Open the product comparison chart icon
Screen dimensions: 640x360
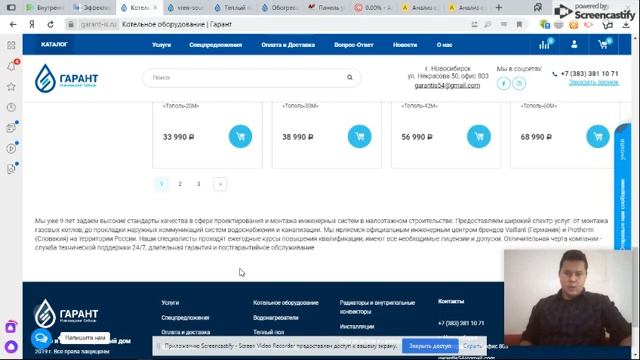pos(544,44)
